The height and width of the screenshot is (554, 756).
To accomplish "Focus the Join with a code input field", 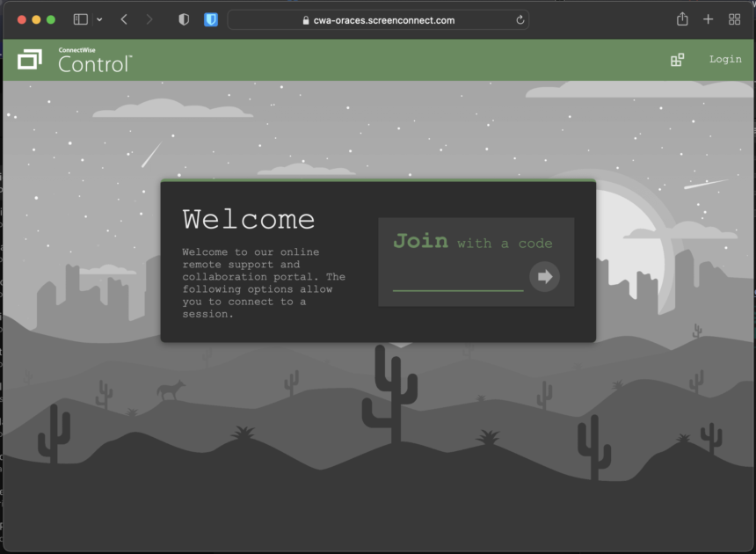I will tap(457, 280).
